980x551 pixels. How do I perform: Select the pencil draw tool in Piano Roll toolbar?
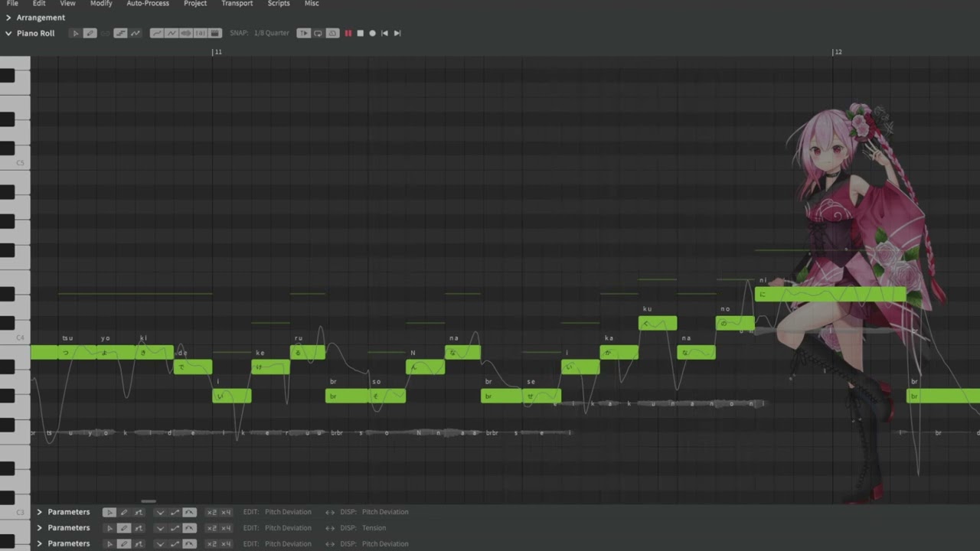tap(90, 33)
